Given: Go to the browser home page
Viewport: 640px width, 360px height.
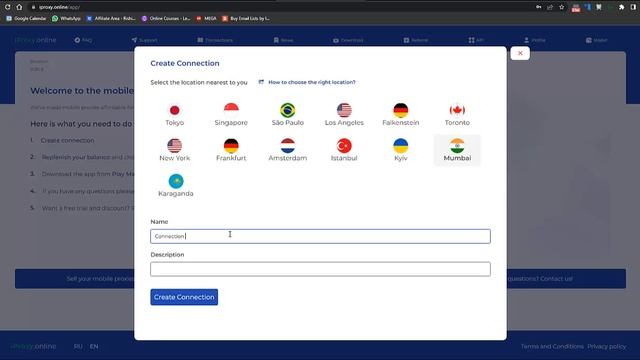Looking at the screenshot, I should point(19,7).
